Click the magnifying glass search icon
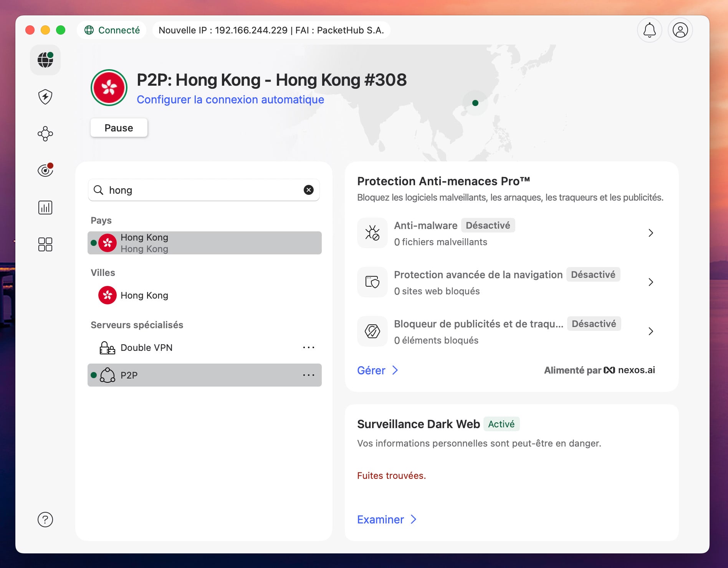Screen dimensions: 728x568 [x=99, y=190]
